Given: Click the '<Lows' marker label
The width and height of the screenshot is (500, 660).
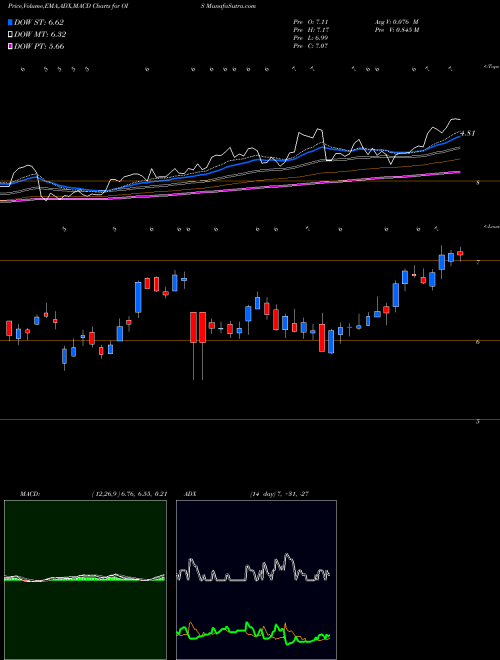Looking at the screenshot, I should pos(491,226).
